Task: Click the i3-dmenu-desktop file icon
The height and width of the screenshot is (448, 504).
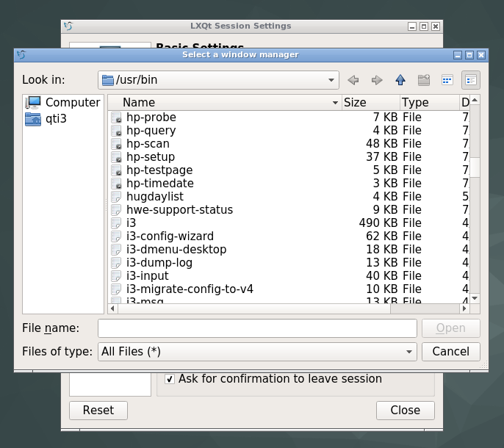Action: pos(116,250)
